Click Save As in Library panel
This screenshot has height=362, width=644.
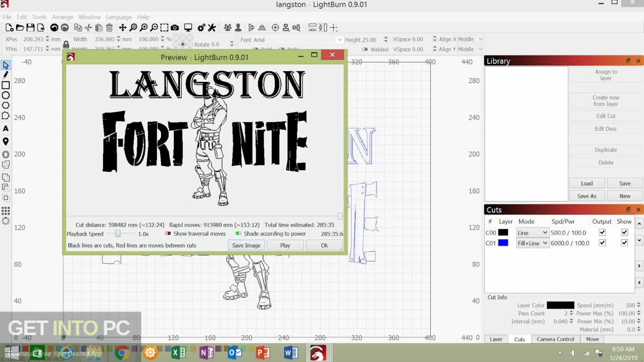(x=587, y=196)
